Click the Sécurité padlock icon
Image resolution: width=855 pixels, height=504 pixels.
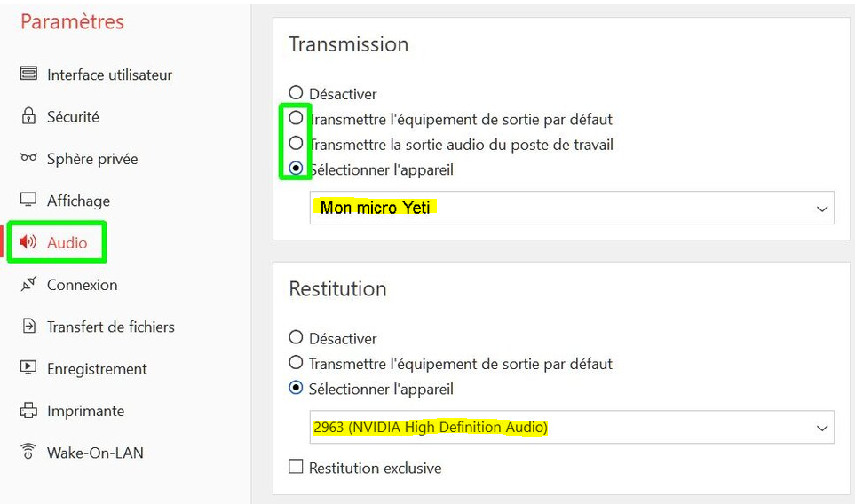[x=28, y=116]
